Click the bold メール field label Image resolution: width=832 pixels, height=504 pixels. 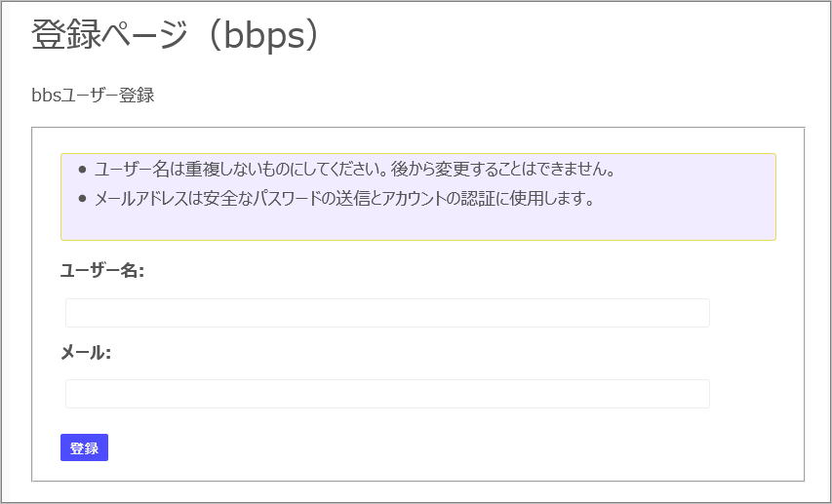pos(86,352)
